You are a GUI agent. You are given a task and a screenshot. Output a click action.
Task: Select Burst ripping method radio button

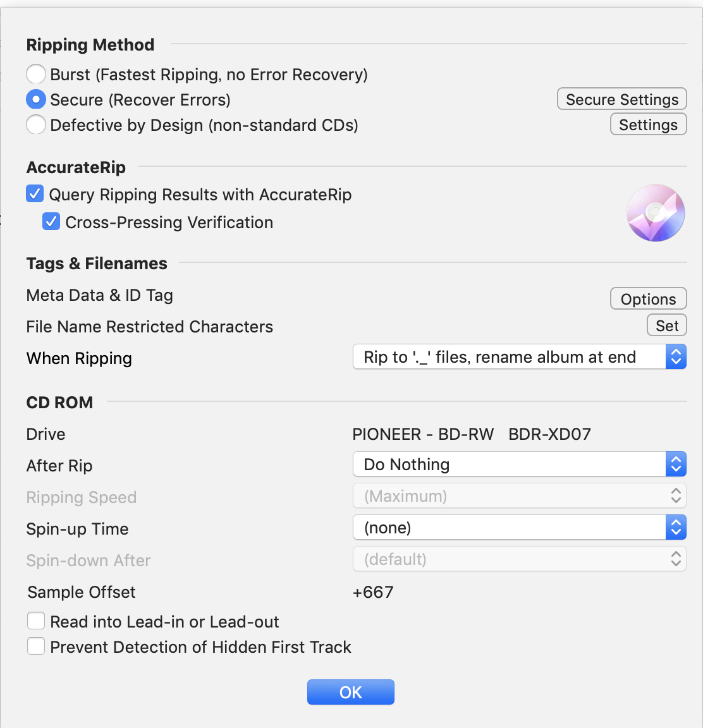36,74
